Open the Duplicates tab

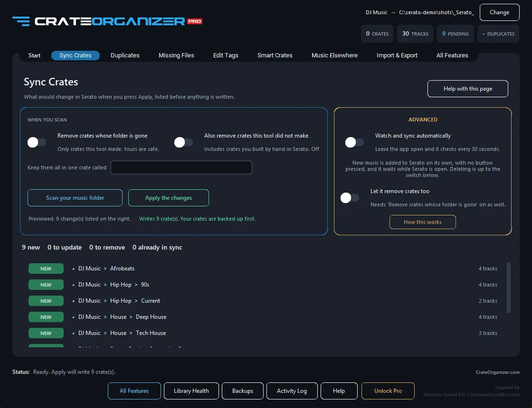point(125,56)
